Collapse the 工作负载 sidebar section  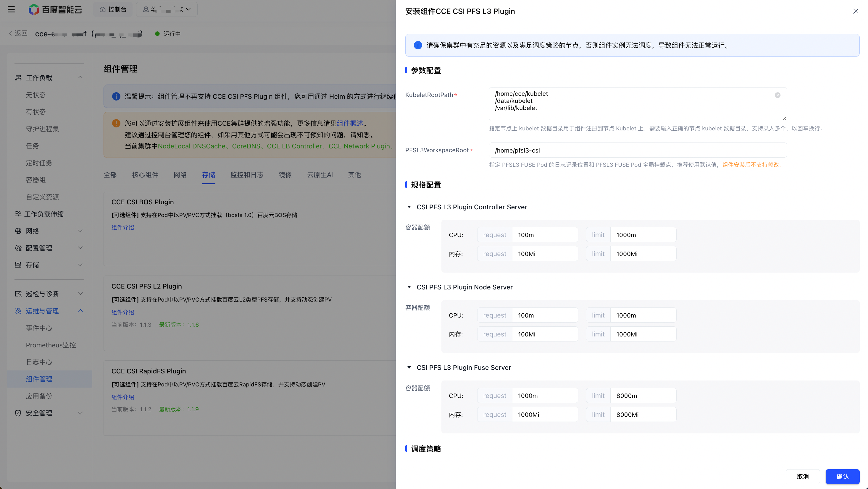click(80, 77)
